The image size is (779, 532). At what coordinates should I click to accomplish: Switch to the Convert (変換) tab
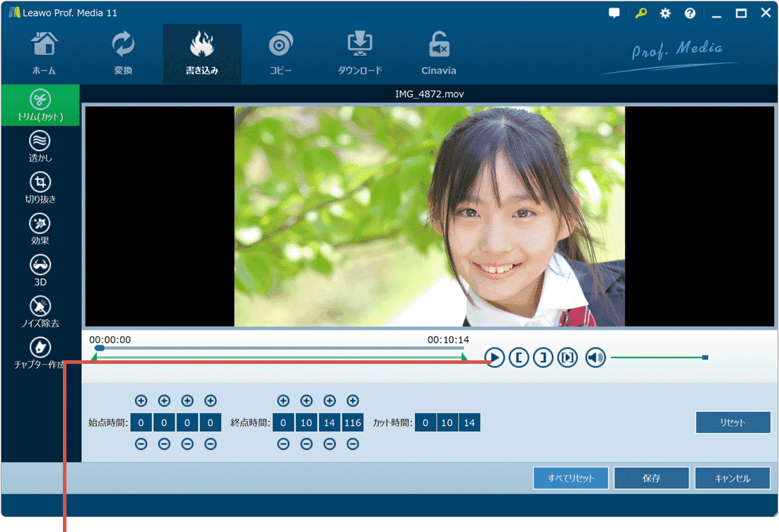(123, 54)
